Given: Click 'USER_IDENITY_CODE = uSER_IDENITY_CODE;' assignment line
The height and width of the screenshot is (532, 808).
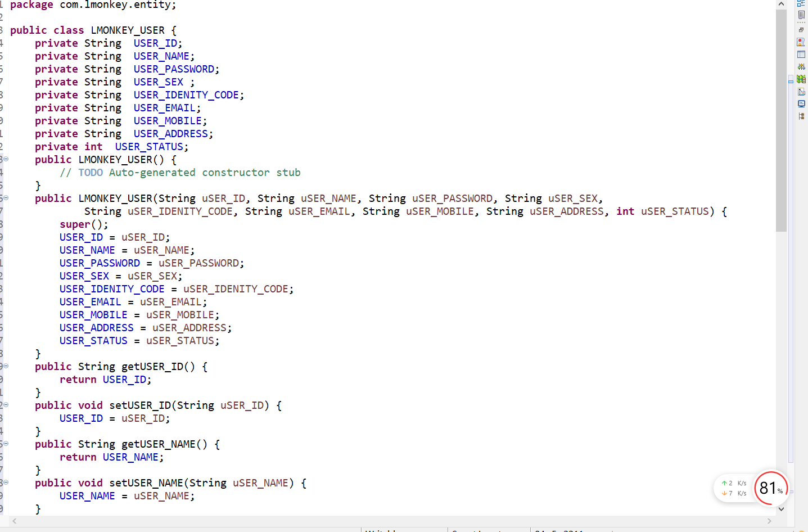Looking at the screenshot, I should pos(177,289).
